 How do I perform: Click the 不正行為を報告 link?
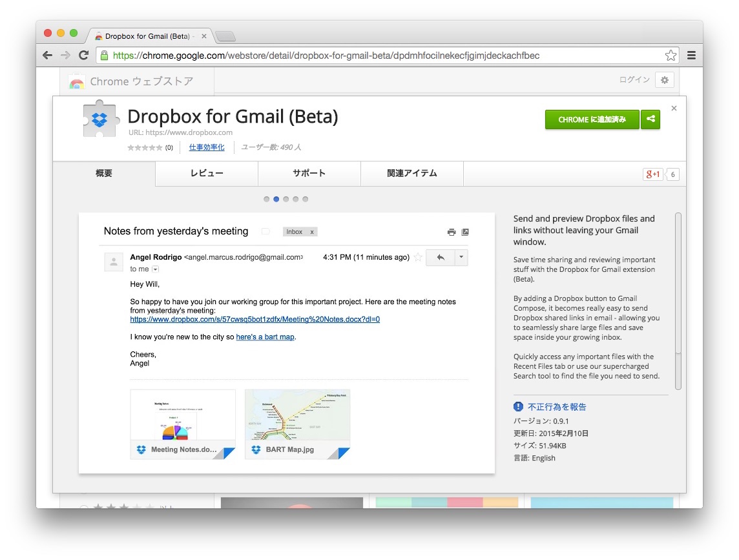pyautogui.click(x=557, y=407)
